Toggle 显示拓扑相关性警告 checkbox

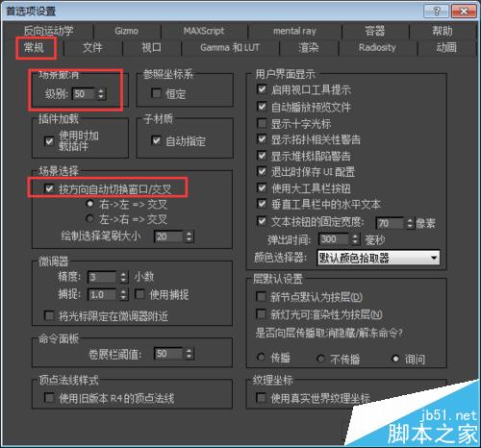click(262, 139)
